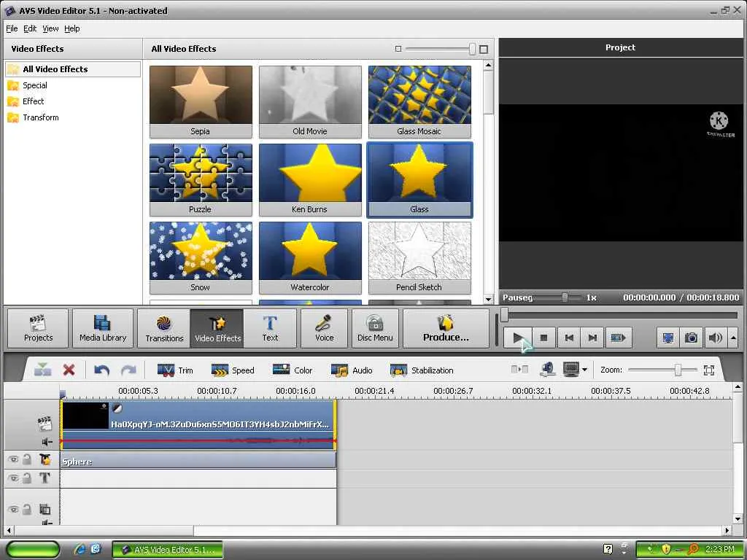Redo the last undone action
The image size is (747, 560).
pyautogui.click(x=128, y=370)
